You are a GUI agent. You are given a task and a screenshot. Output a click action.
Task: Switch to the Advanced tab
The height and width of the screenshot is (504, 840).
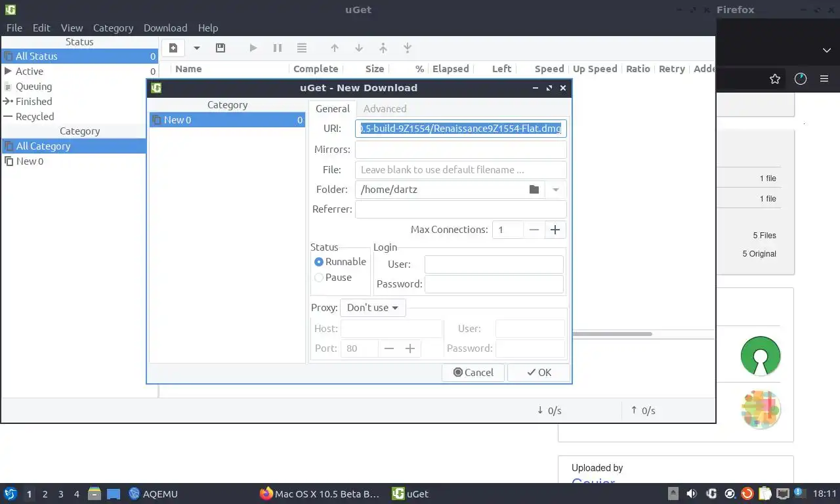[x=385, y=109]
